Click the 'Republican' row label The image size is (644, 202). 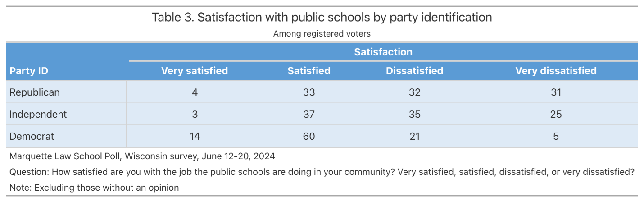[35, 92]
